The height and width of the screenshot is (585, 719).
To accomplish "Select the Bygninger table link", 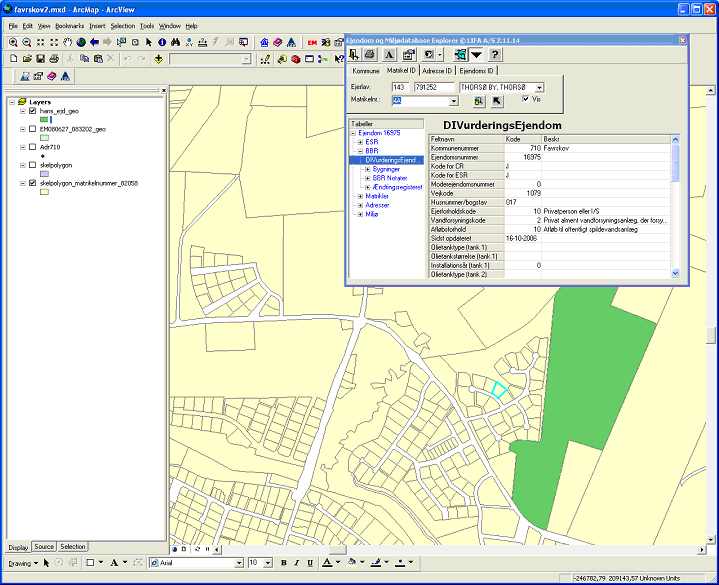I will [x=386, y=169].
